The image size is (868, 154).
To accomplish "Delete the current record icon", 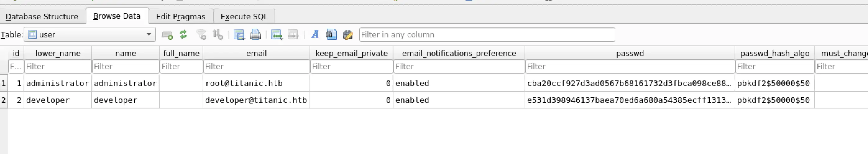I will 293,34.
